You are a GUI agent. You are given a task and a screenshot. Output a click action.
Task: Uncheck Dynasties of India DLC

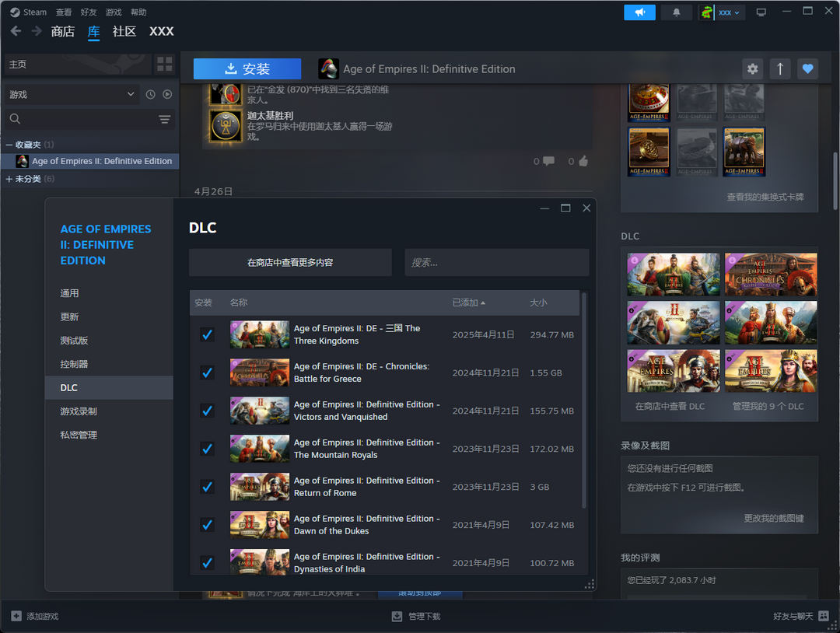207,563
